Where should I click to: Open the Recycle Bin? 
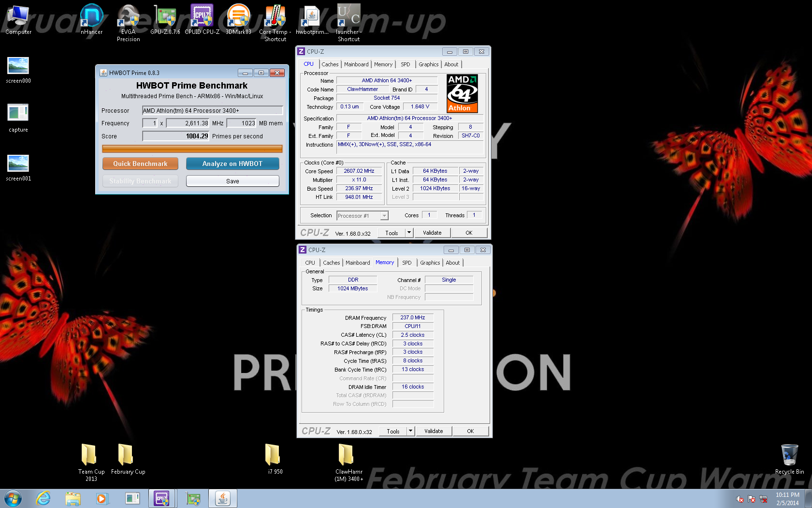tap(789, 459)
